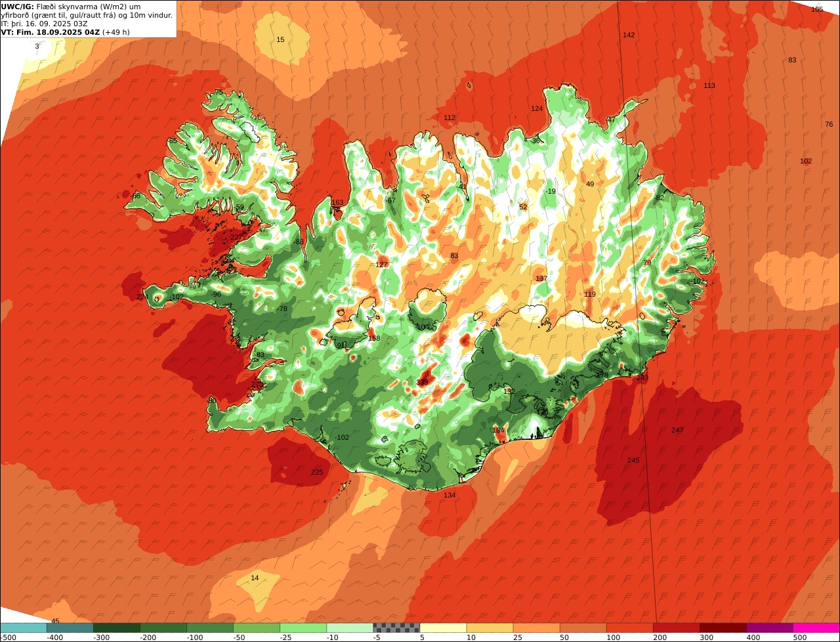
Task: Click the valid time 'VT: Fim. 18.09.2025 04Z' text
Action: (49, 32)
